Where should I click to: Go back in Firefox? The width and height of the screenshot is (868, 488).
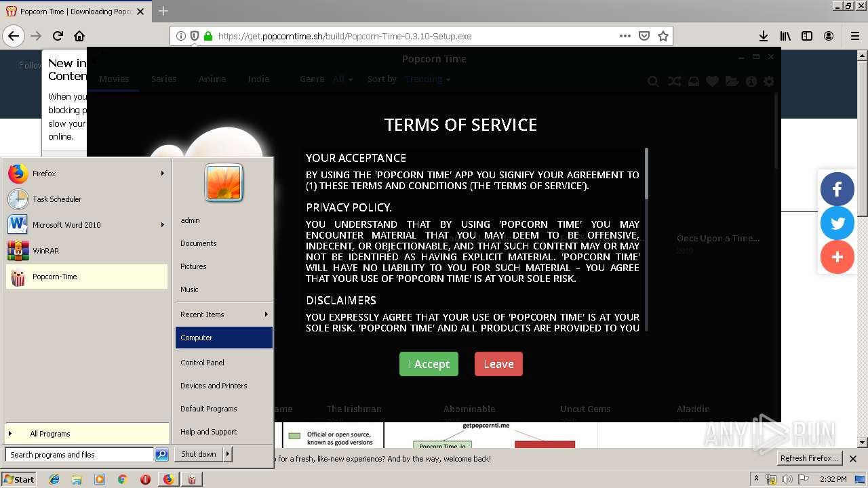pos(14,36)
